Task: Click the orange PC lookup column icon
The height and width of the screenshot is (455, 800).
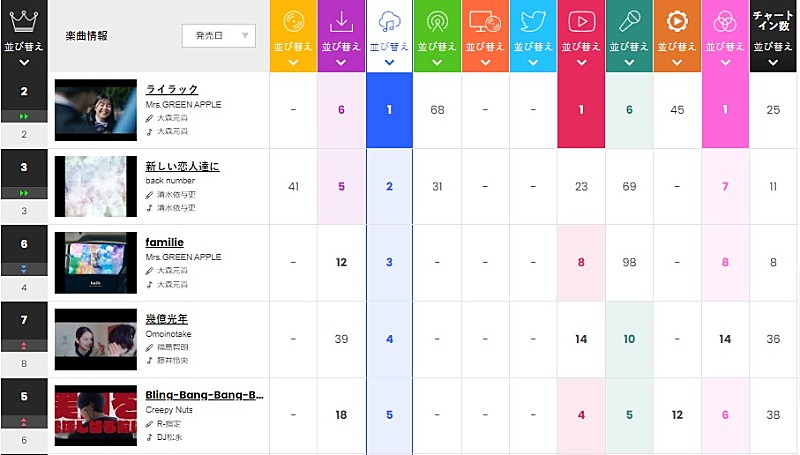Action: coord(485,22)
